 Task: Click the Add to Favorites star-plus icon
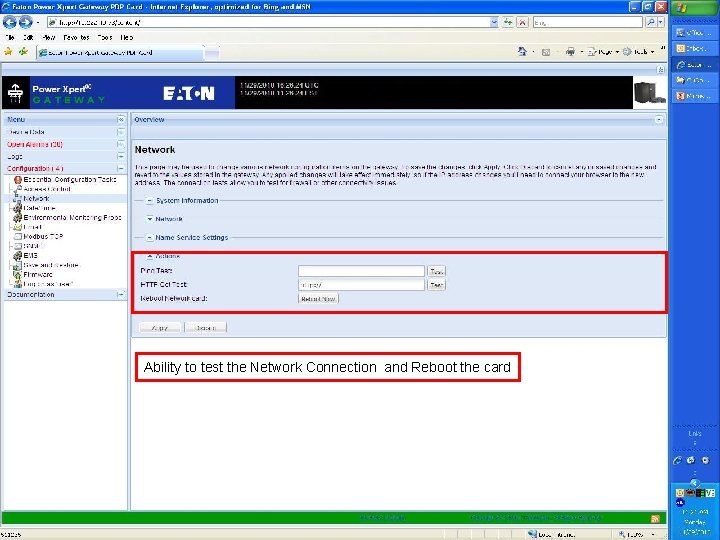(23, 52)
